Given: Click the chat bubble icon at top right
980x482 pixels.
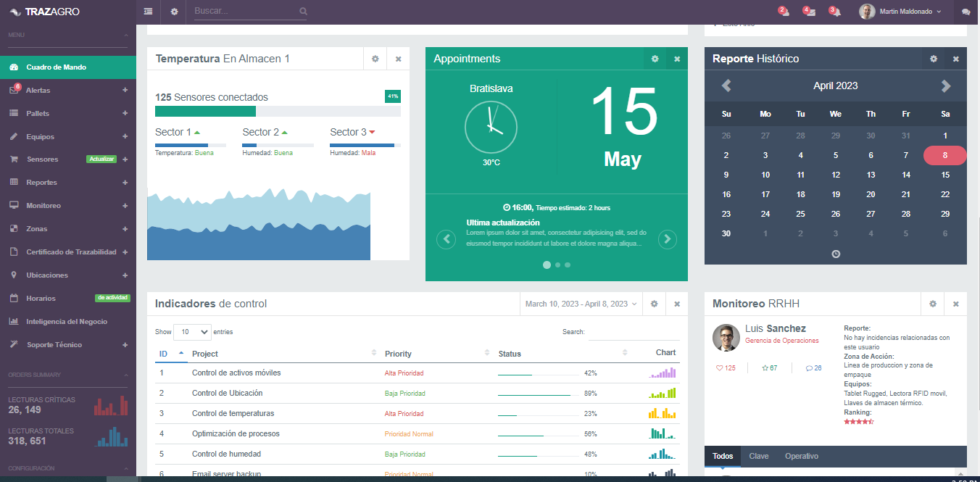Looking at the screenshot, I should coord(966,12).
